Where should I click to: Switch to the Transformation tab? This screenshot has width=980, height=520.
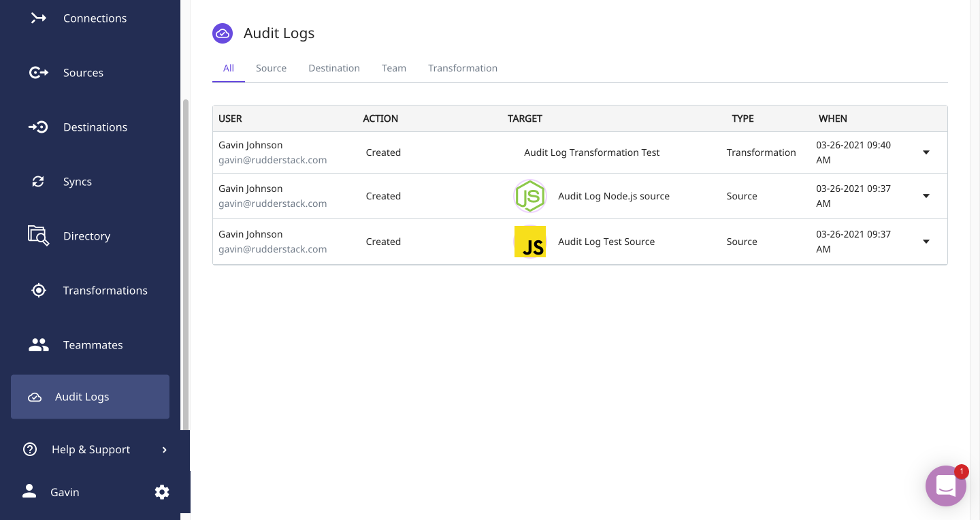point(463,68)
